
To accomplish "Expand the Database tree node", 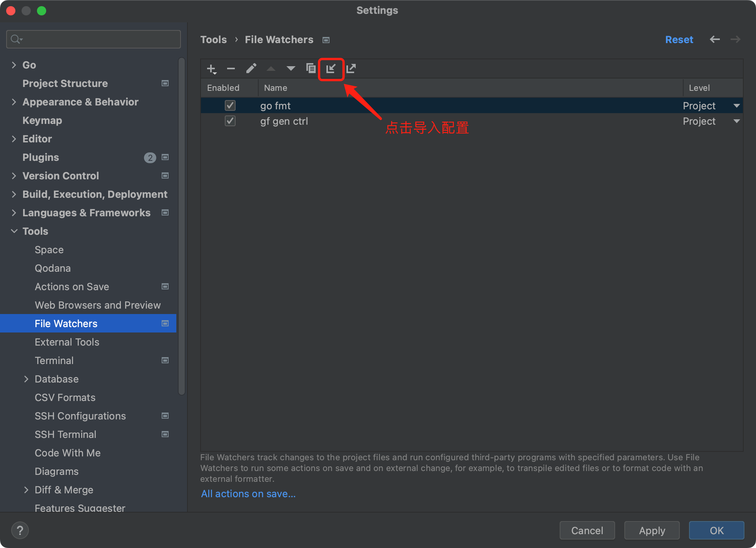I will [26, 379].
